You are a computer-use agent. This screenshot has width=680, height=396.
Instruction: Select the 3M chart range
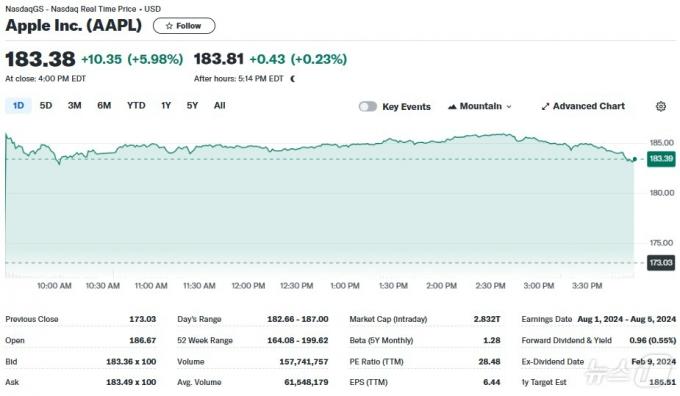coord(75,105)
